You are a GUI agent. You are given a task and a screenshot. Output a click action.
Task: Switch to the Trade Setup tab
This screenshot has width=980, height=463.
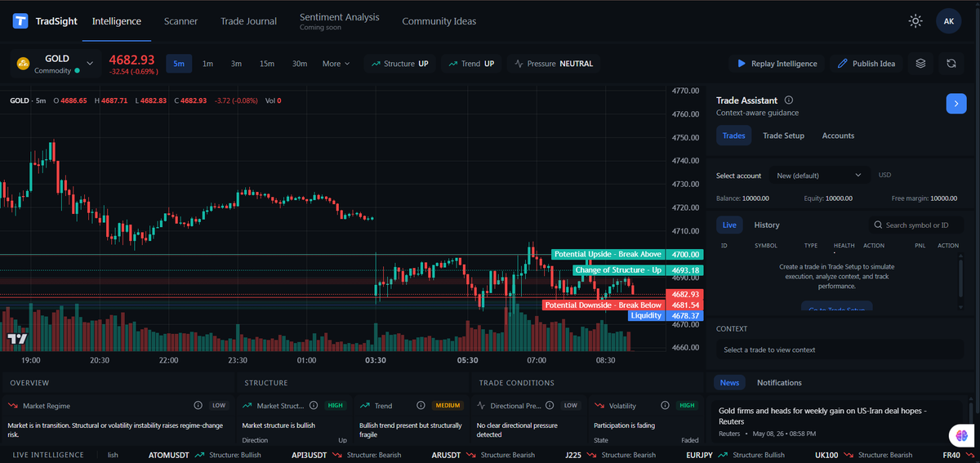tap(783, 136)
